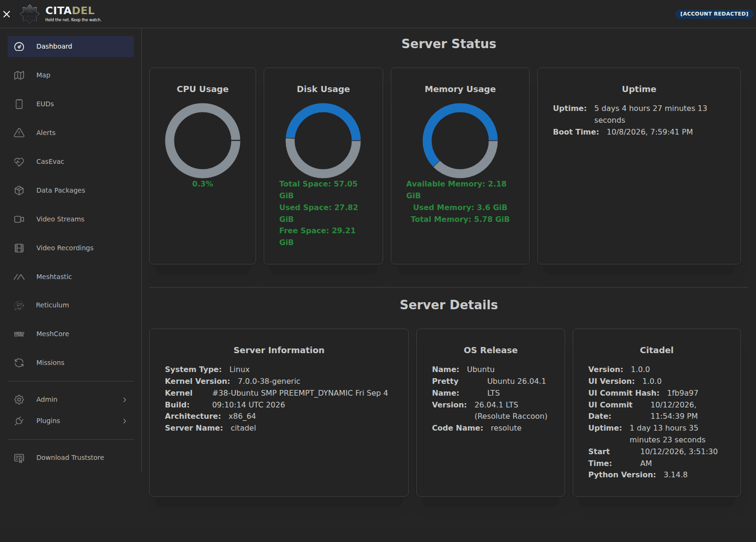Click the Admin gear icon
Screen dimensions: 756x542
(x=19, y=399)
